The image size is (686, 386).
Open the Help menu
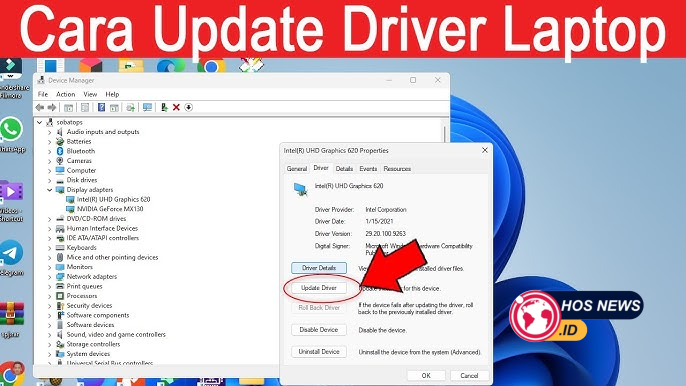coord(112,94)
